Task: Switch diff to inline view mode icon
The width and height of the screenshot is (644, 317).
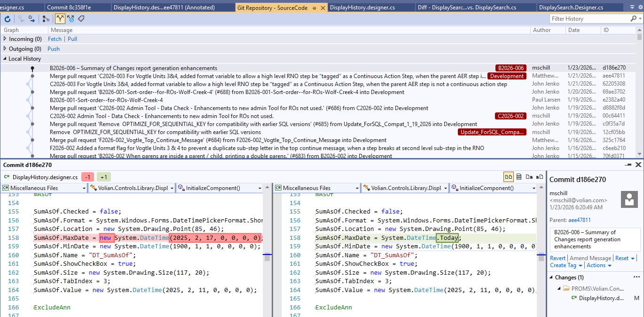Action: 519,177
